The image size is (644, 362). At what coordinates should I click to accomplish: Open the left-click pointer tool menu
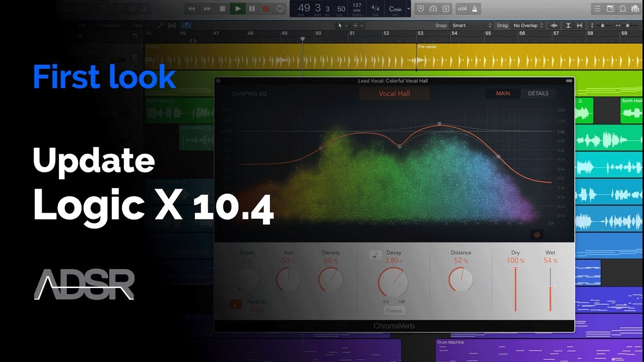coord(343,25)
